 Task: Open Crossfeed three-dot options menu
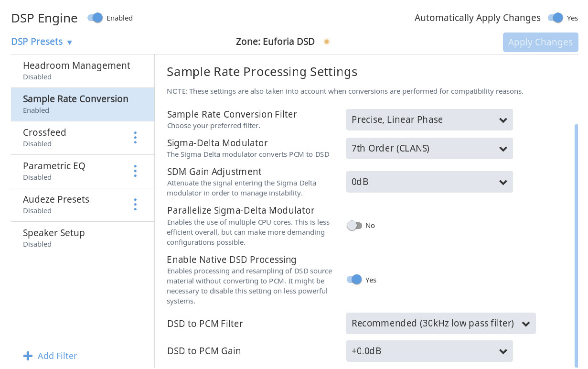coord(135,138)
